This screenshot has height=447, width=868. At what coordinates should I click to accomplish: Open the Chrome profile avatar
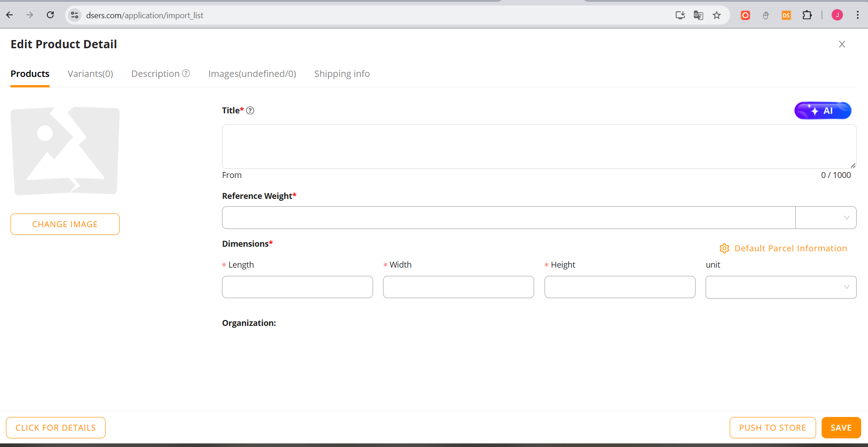(837, 15)
